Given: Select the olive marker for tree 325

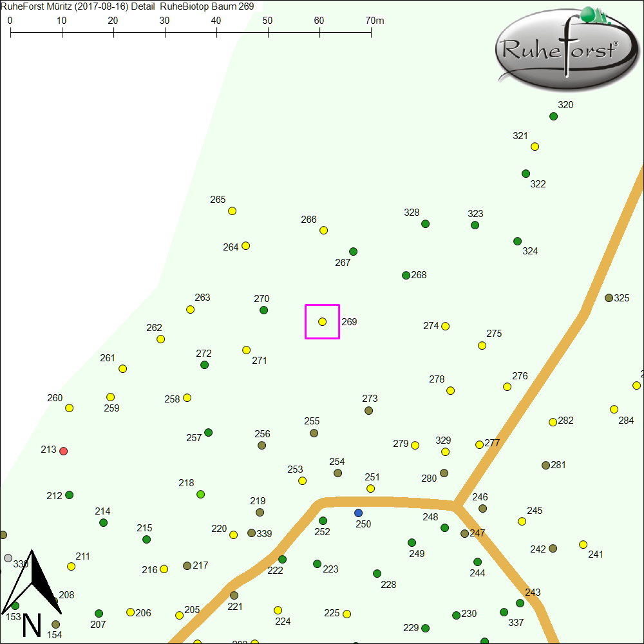Looking at the screenshot, I should (x=609, y=298).
